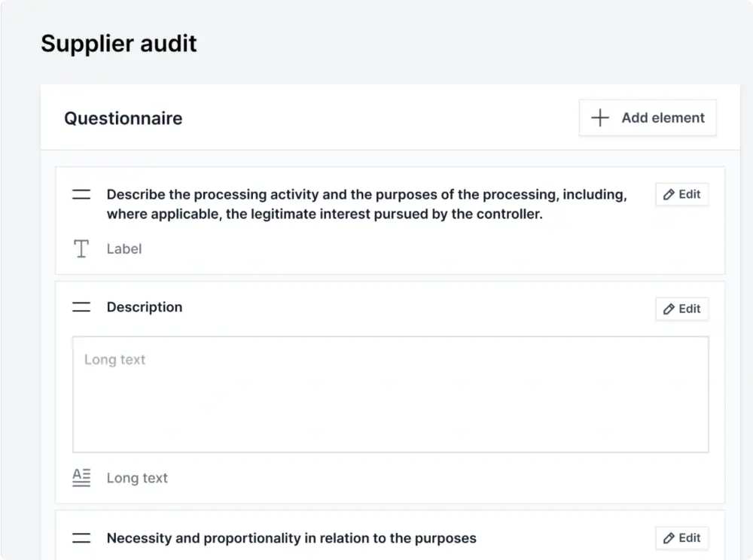Select the Supplier audit page title
The width and height of the screenshot is (753, 560).
pos(119,43)
